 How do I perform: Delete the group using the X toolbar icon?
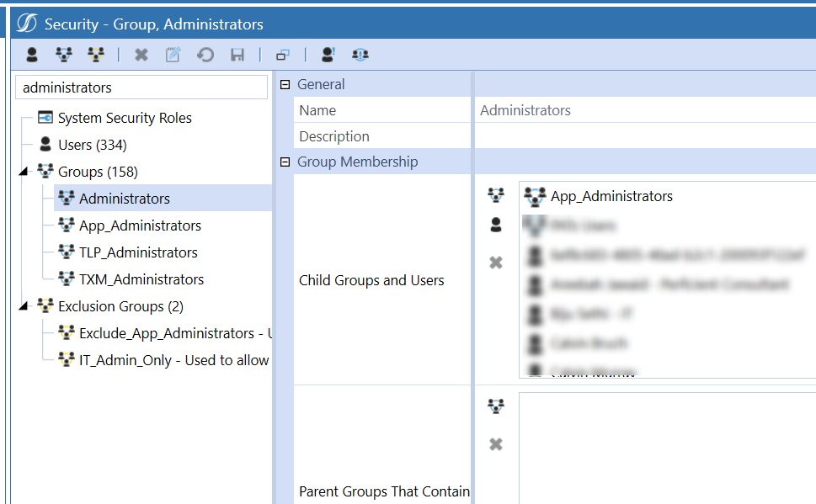coord(141,55)
